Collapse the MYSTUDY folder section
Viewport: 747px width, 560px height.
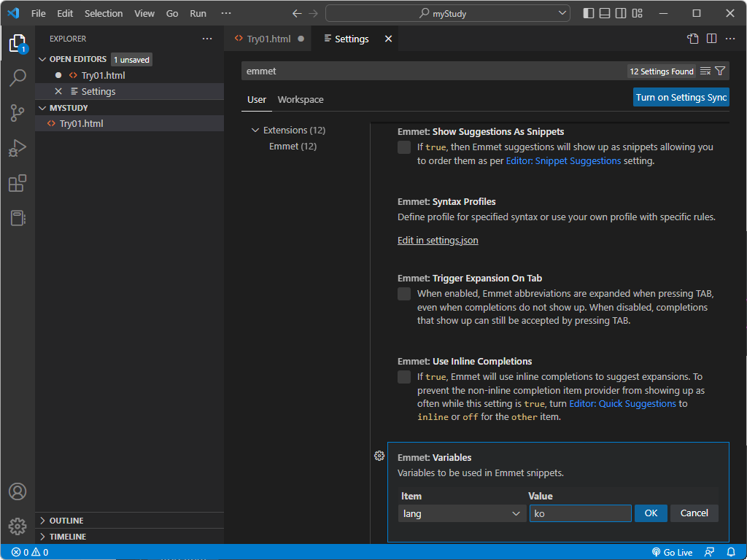pyautogui.click(x=42, y=108)
